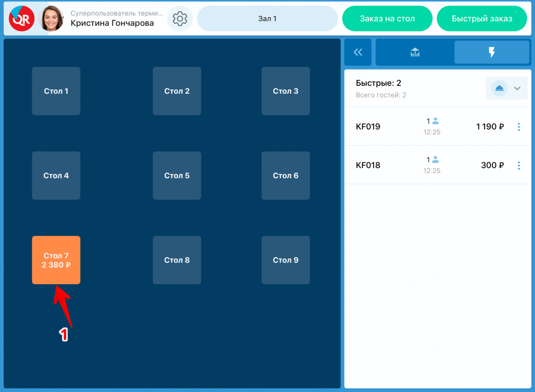The width and height of the screenshot is (535, 392).
Task: Open three-dot menu for order KF019
Action: [x=519, y=127]
